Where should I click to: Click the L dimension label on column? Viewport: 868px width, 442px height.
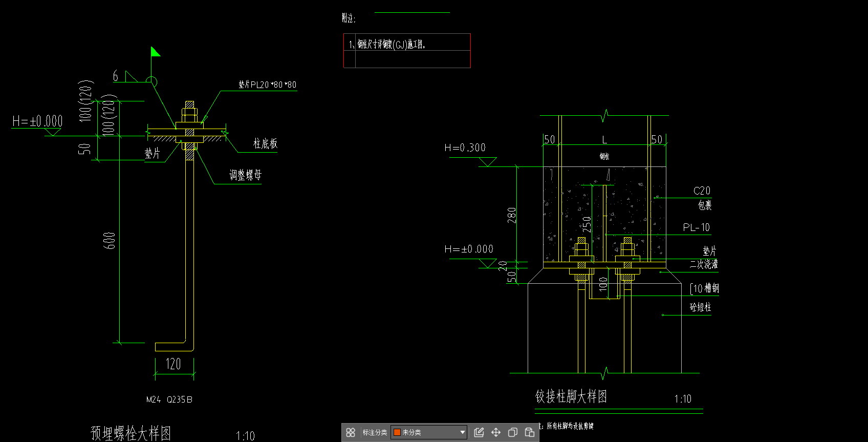click(x=604, y=140)
